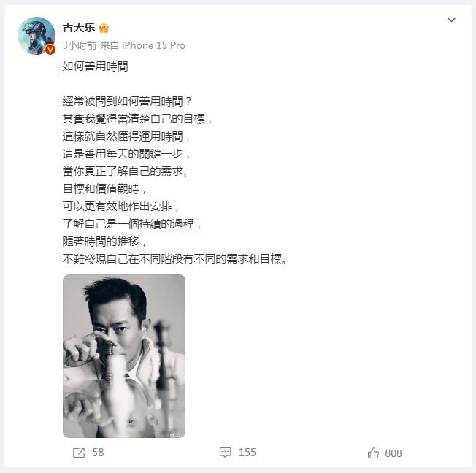Open the post options chevron menu
The image size is (476, 473).
pos(451,20)
